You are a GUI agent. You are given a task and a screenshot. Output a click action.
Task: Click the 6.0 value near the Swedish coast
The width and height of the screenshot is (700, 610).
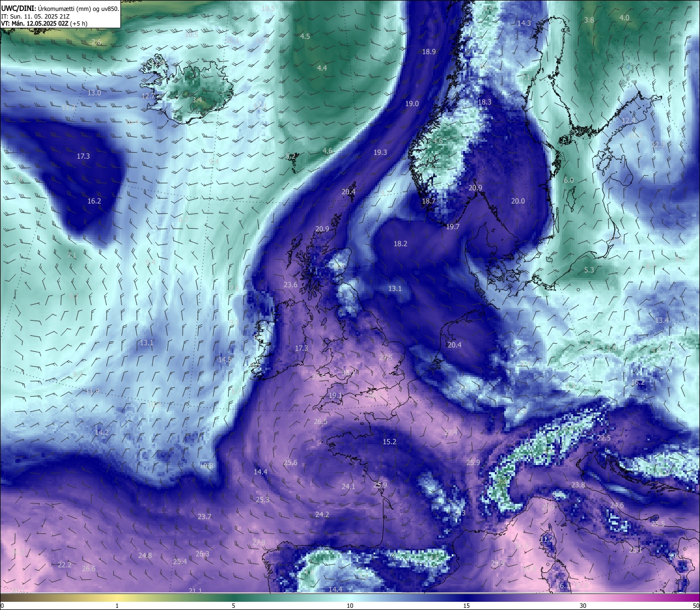click(x=569, y=181)
